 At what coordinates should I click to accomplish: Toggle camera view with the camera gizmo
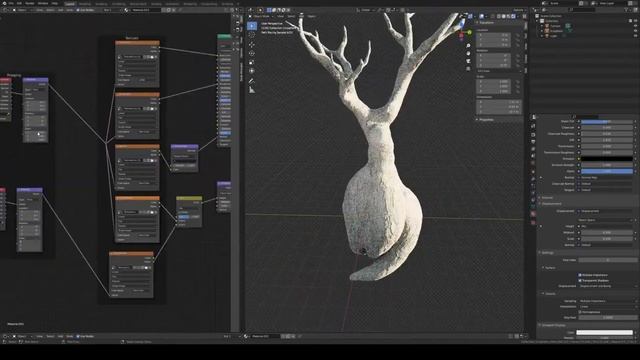click(468, 61)
